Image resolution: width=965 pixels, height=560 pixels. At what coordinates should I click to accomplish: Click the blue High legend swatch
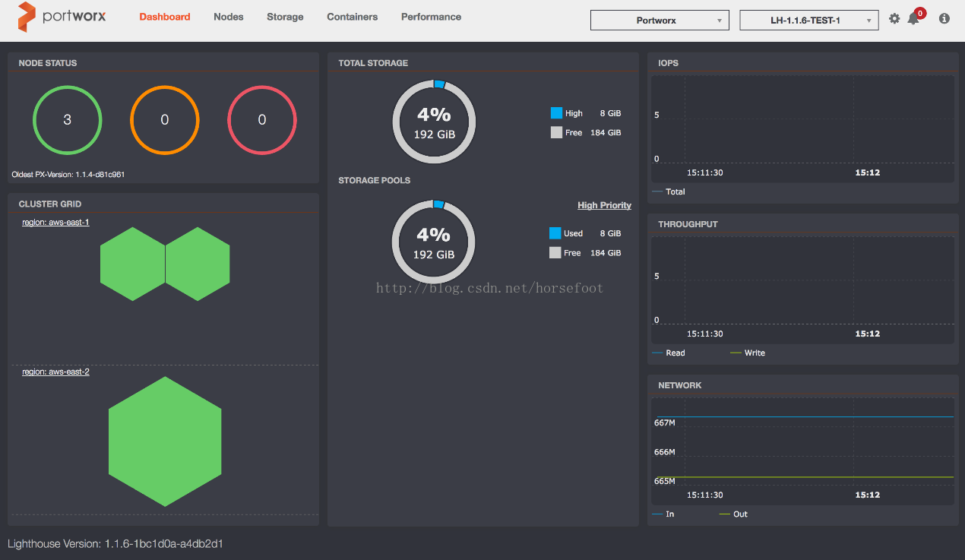[556, 113]
